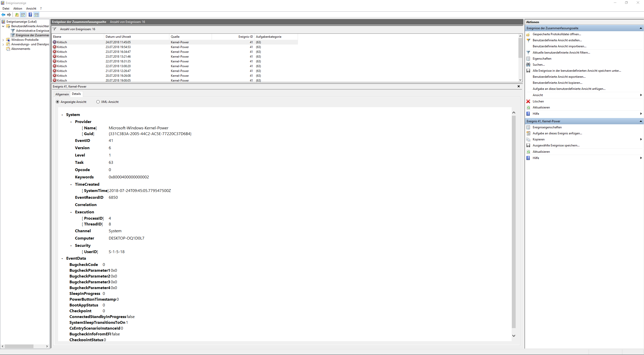Click the Ausgewählte Ereignisse speichern disk icon

point(528,145)
